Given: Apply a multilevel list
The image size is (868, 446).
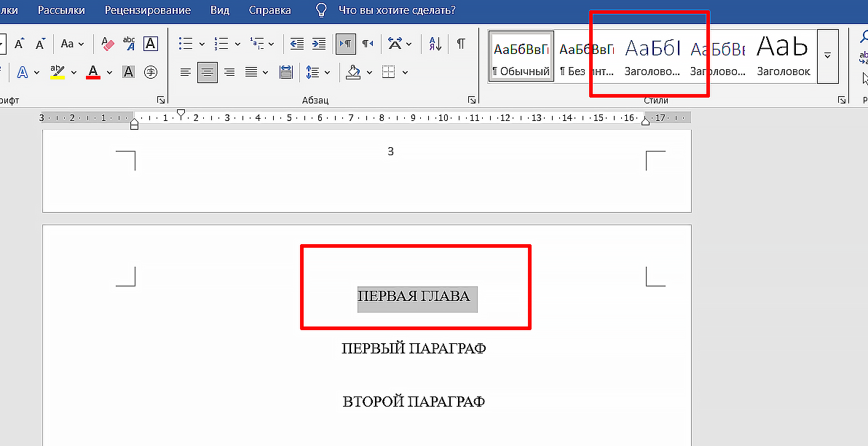Looking at the screenshot, I should (256, 44).
